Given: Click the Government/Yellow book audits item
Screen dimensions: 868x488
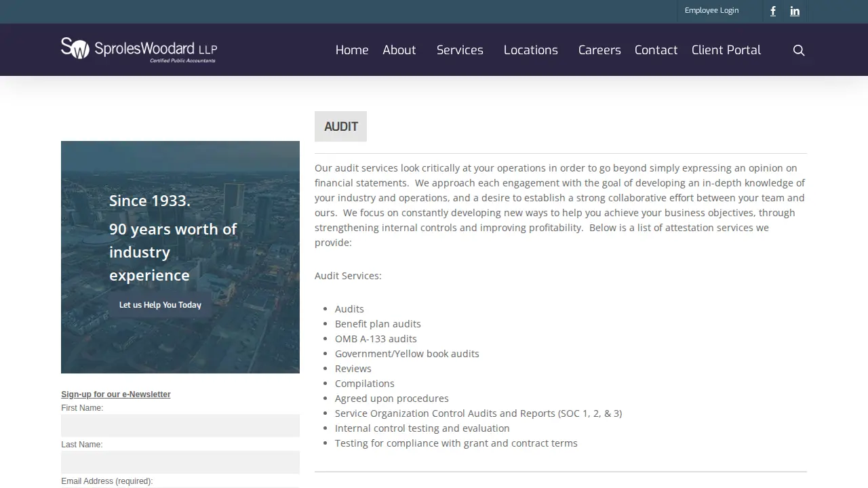Looking at the screenshot, I should pyautogui.click(x=407, y=354).
